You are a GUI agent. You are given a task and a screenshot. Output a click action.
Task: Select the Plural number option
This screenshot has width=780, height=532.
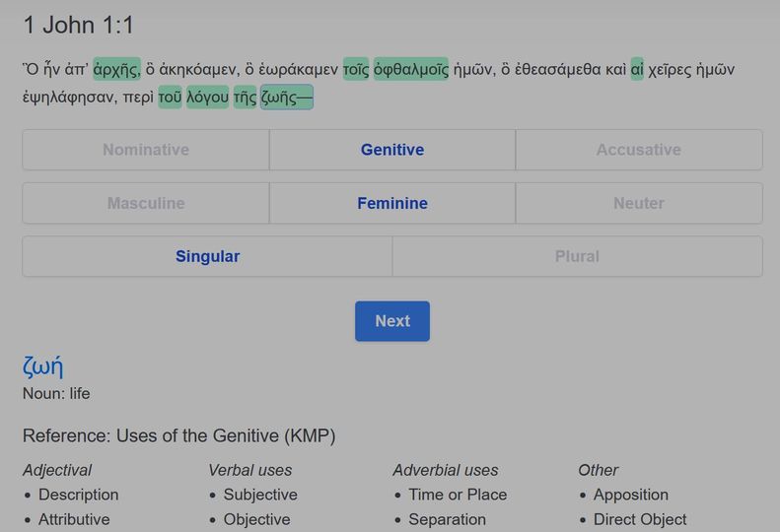click(x=577, y=256)
